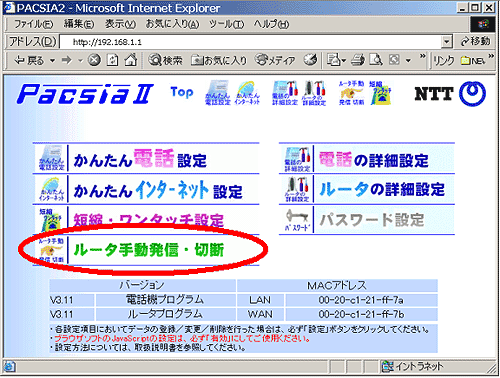Open the Search (検索) toolbar button
This screenshot has width=500, height=378.
165,60
